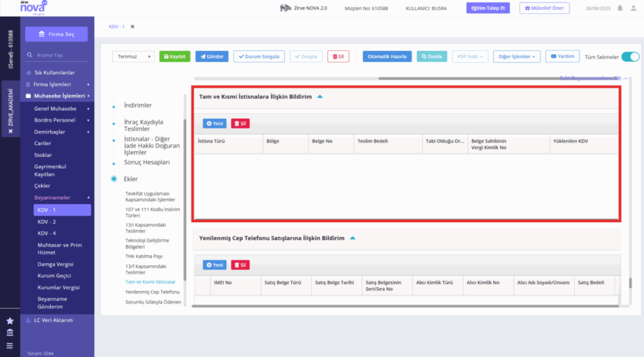Open the user profile icon
The width and height of the screenshot is (644, 357).
click(x=633, y=8)
